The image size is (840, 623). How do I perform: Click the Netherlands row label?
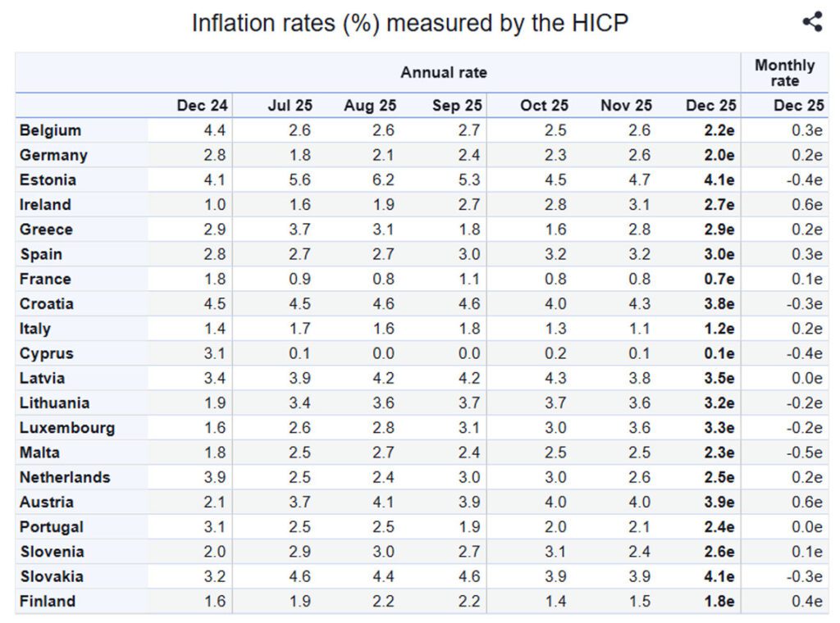(65, 477)
